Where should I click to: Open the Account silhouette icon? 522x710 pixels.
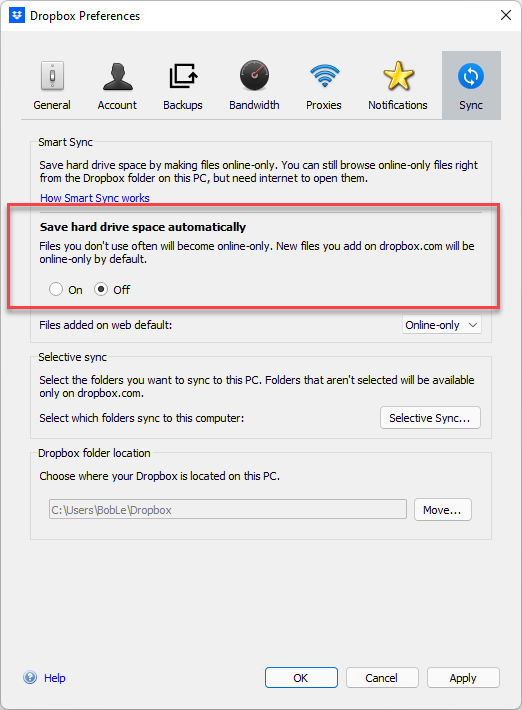117,76
